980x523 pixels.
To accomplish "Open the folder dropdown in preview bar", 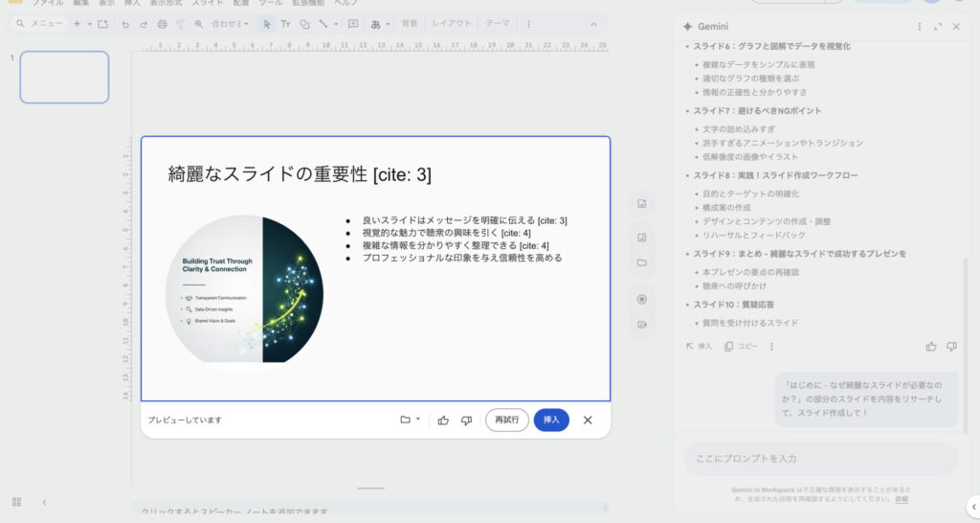I will [411, 420].
